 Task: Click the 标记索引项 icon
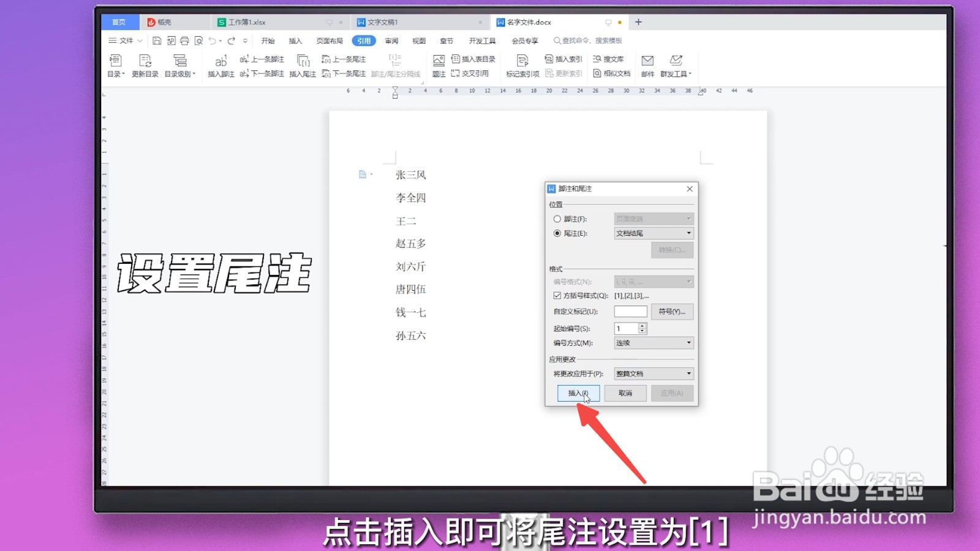pyautogui.click(x=522, y=66)
